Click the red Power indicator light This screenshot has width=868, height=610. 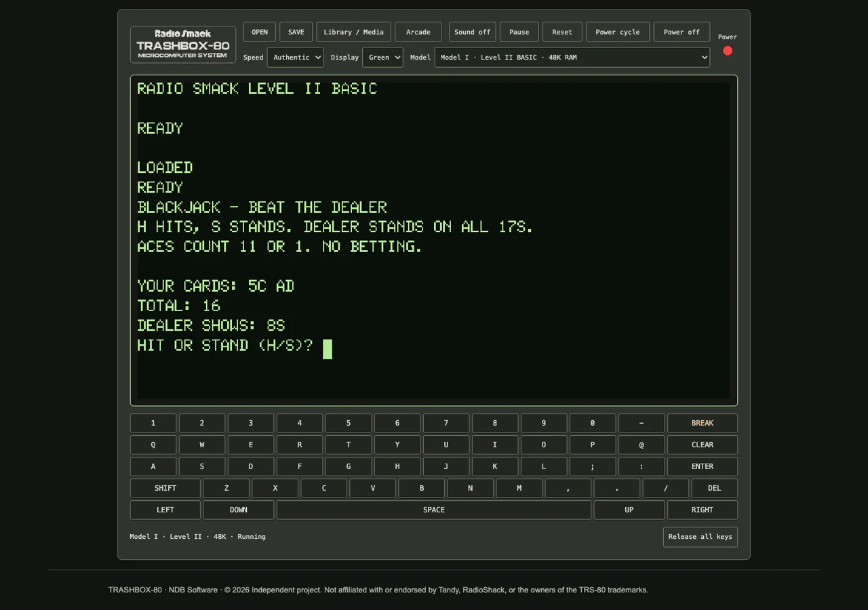728,51
